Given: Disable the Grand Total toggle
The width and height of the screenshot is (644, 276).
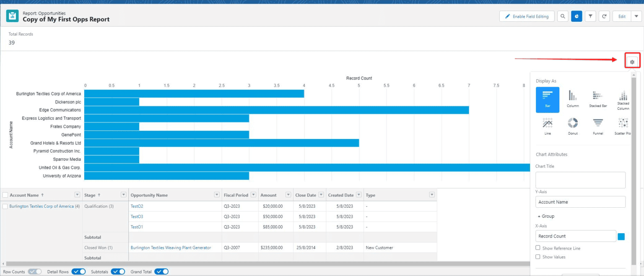Looking at the screenshot, I should pos(161,271).
